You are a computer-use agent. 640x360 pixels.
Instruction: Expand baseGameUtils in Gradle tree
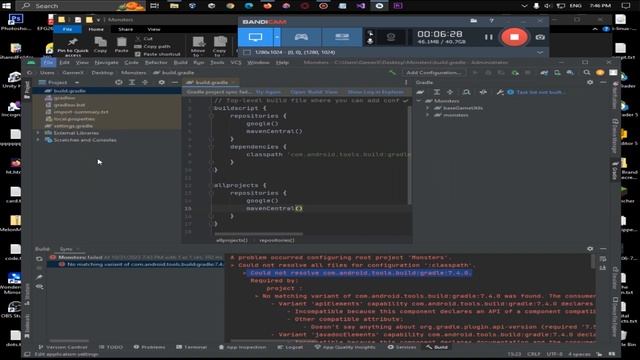(428, 108)
